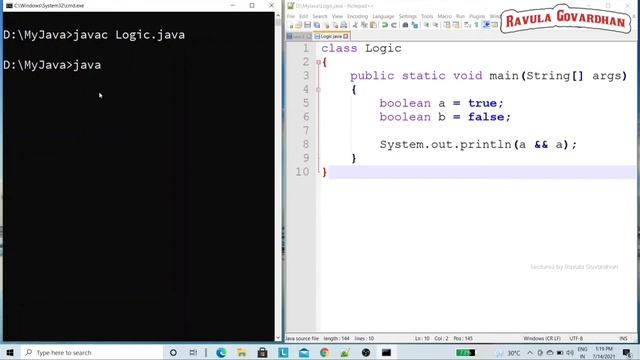640x360 pixels.
Task: Open Microsoft Store from the taskbar
Action: pos(262,352)
